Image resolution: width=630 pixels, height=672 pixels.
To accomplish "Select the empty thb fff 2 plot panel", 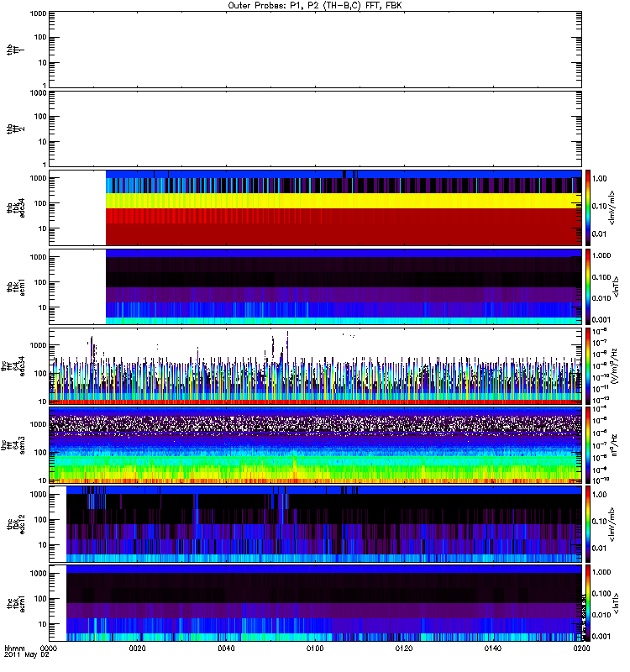I will (x=316, y=129).
